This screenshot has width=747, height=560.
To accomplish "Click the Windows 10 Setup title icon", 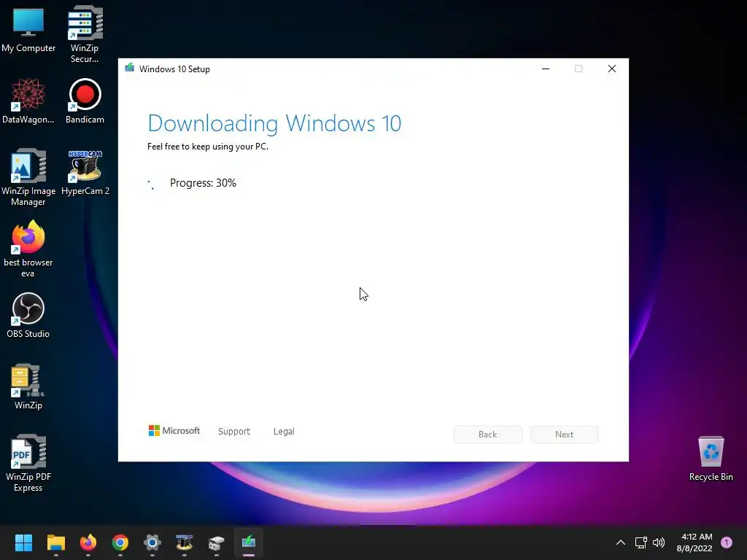I will pyautogui.click(x=130, y=68).
